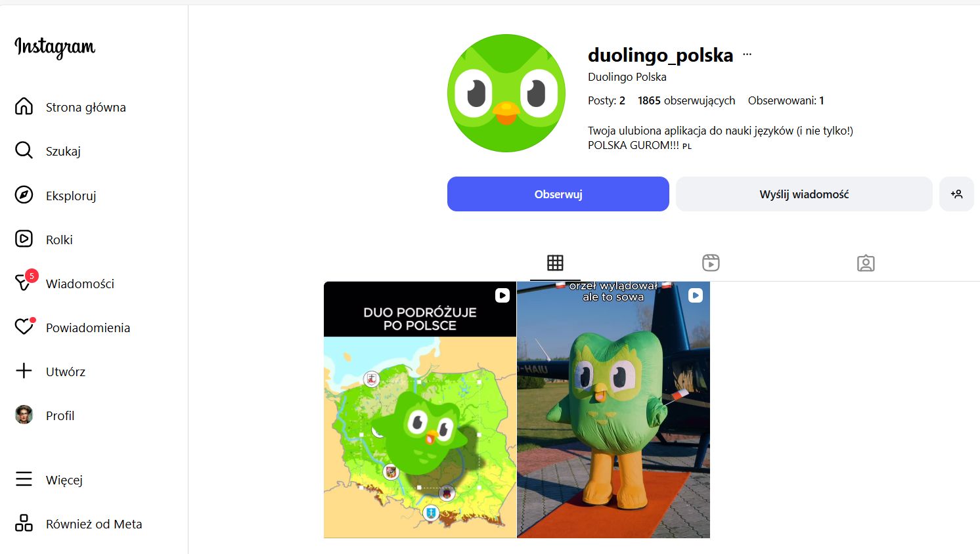Switch to the tagged photos tab
This screenshot has width=980, height=554.
[866, 263]
